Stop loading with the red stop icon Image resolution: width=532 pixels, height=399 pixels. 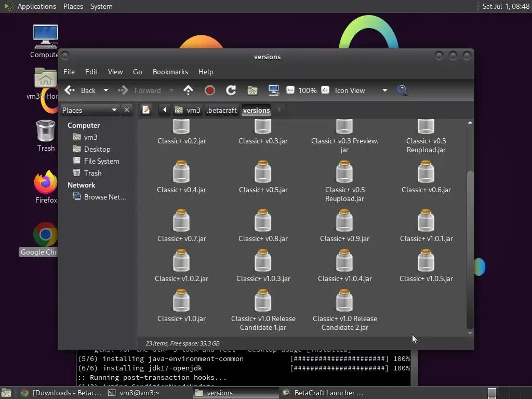[x=210, y=90]
